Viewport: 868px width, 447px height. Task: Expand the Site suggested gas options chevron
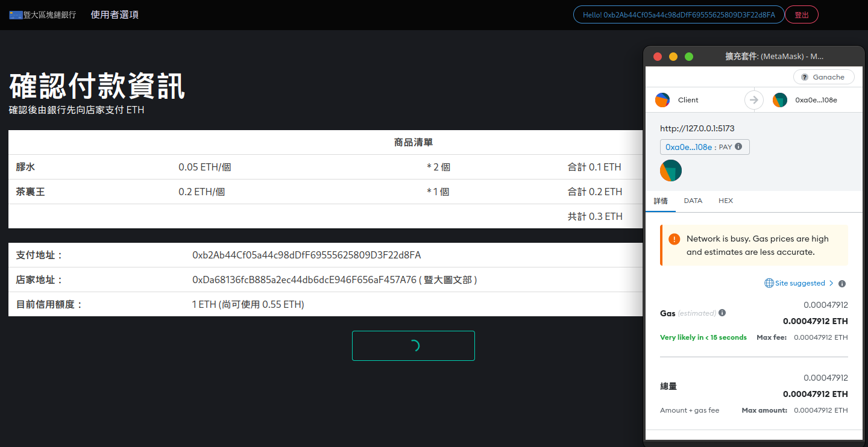(831, 283)
